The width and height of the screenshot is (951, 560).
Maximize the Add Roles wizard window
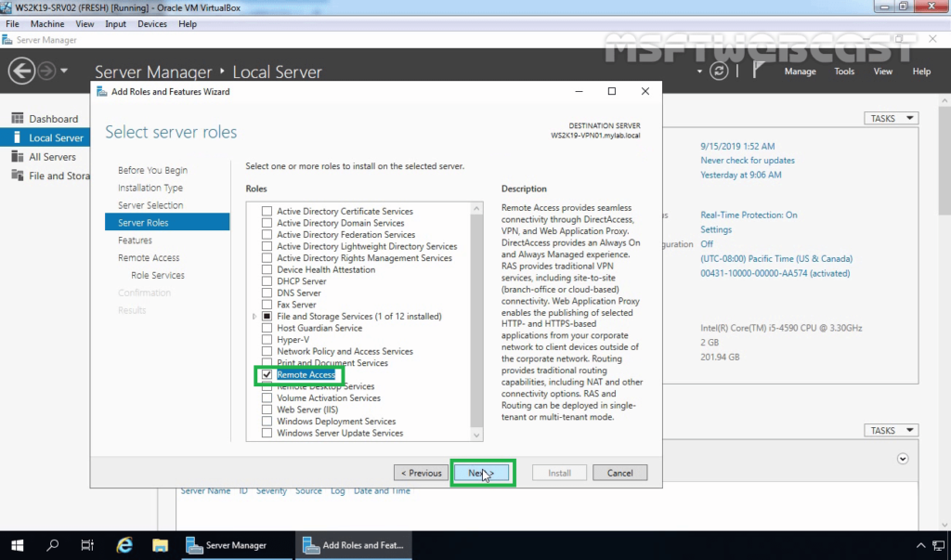[x=611, y=91]
